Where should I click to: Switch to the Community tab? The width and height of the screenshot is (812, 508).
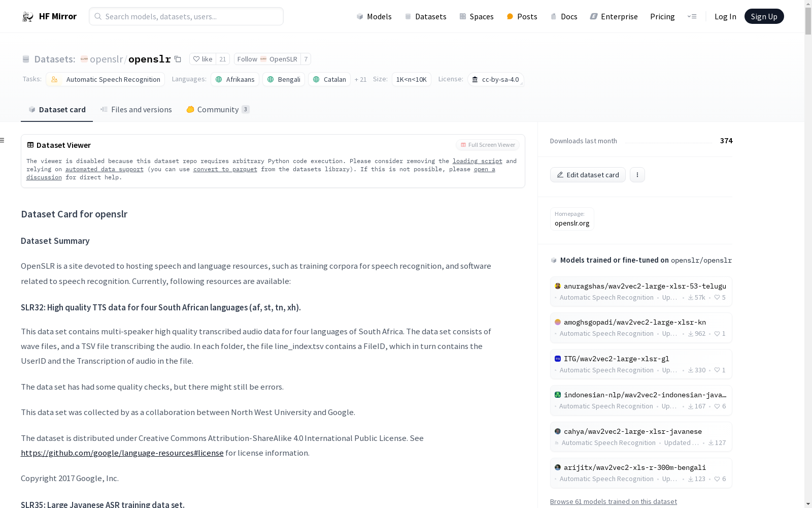click(218, 110)
